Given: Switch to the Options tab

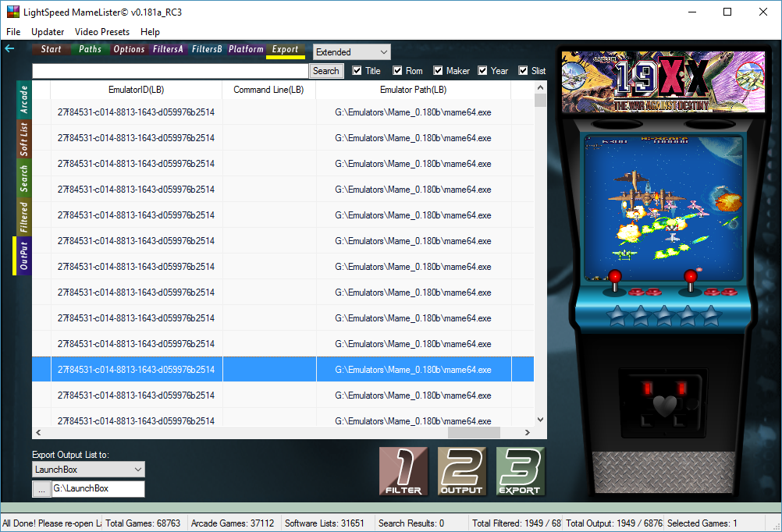Looking at the screenshot, I should tap(129, 49).
